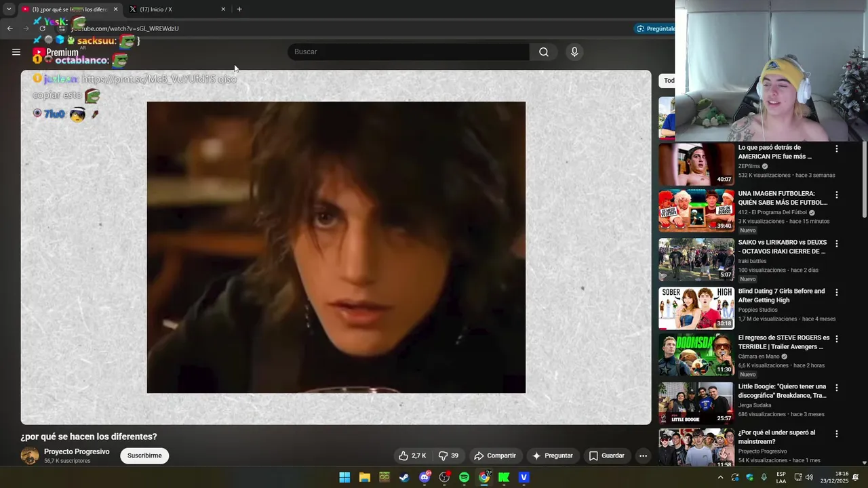Open the Windows Start menu
The width and height of the screenshot is (868, 488).
[344, 477]
